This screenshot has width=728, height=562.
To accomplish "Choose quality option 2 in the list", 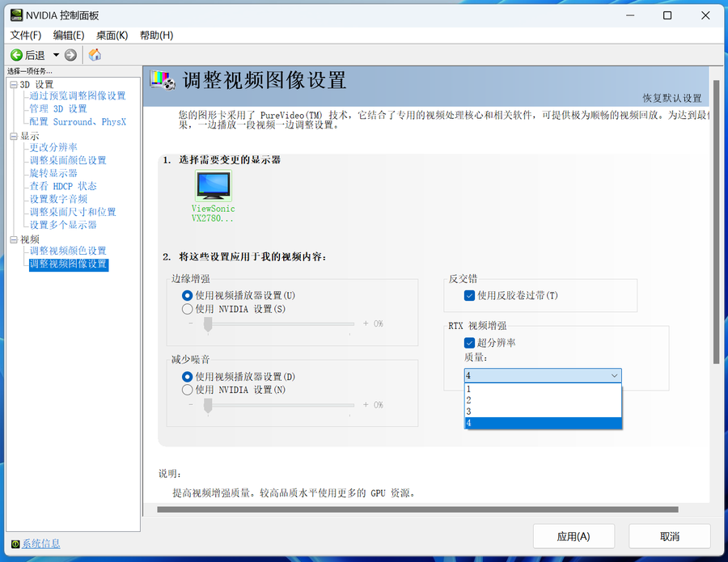I will [543, 400].
